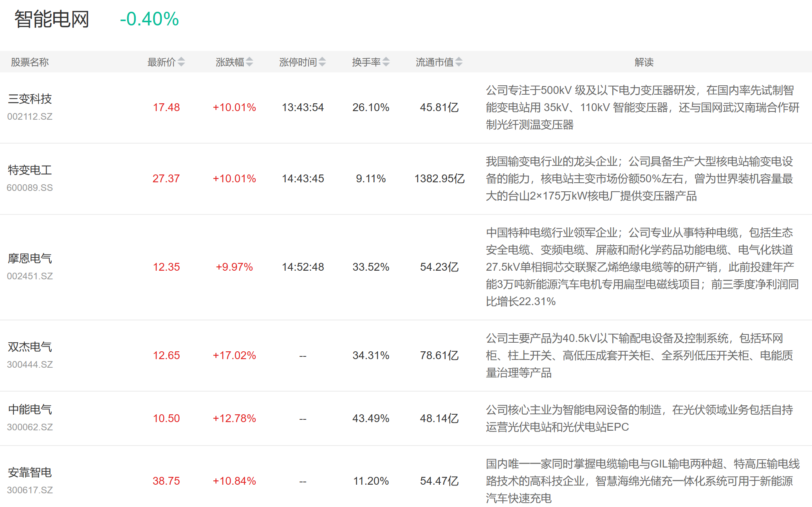The height and width of the screenshot is (507, 812).
Task: Open stock 安靠智电
Action: (x=30, y=473)
